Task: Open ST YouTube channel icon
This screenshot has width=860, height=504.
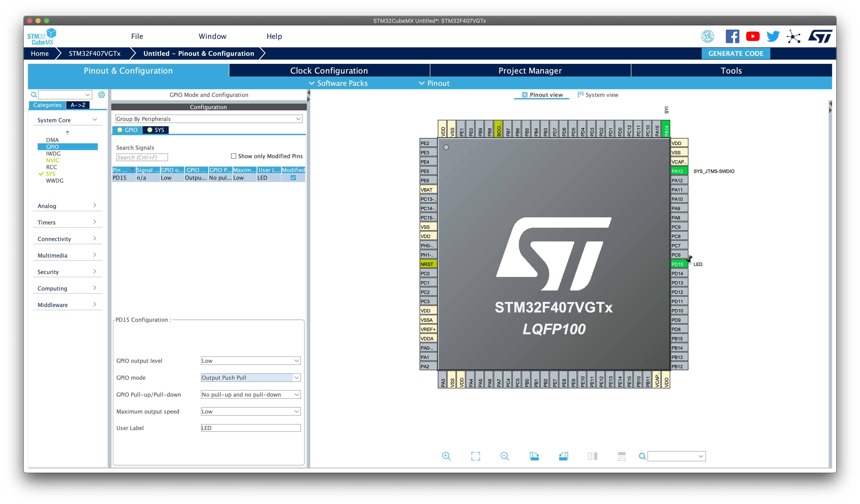Action: click(x=752, y=37)
